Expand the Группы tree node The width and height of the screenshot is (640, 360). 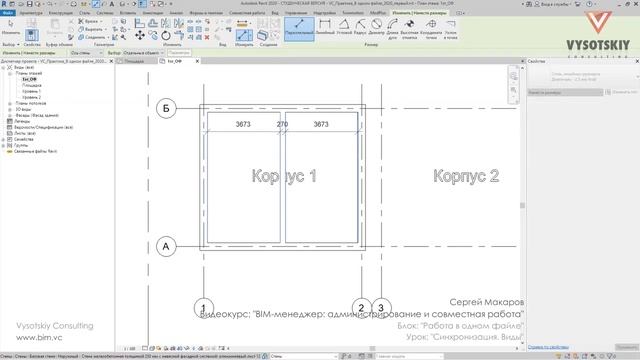click(x=4, y=145)
